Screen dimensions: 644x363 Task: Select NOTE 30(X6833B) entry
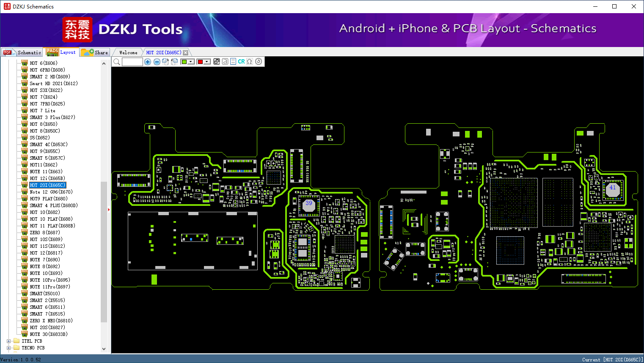tap(49, 334)
